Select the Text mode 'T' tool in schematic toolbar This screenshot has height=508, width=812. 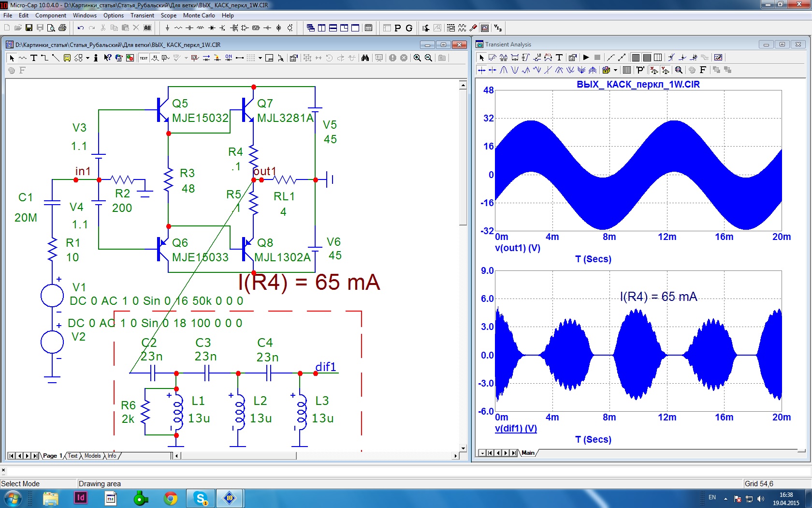click(34, 58)
